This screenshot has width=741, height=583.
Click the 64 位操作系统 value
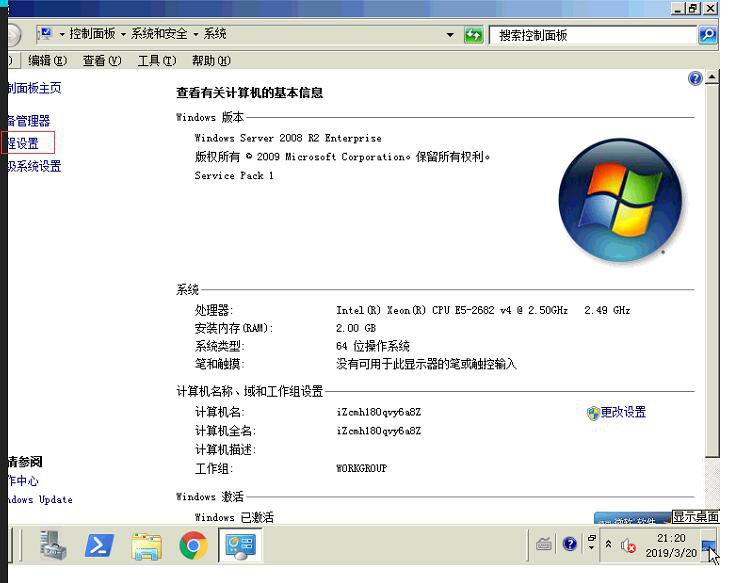click(373, 346)
